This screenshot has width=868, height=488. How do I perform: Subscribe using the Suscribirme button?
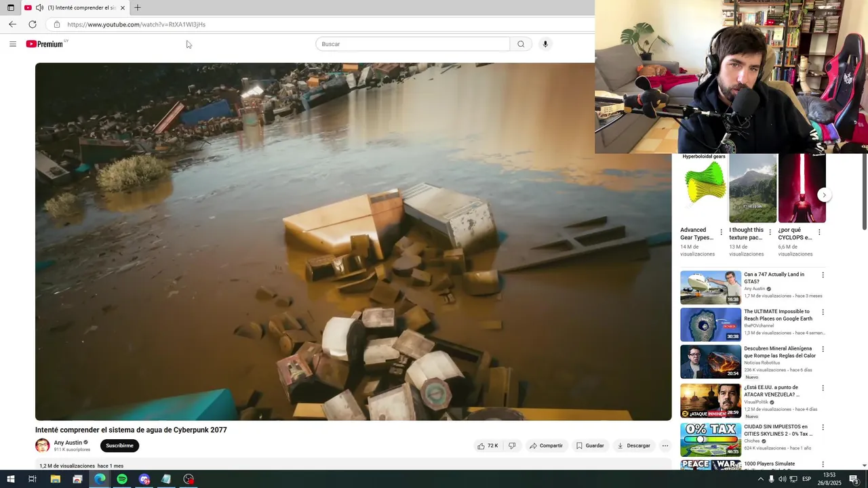click(119, 446)
